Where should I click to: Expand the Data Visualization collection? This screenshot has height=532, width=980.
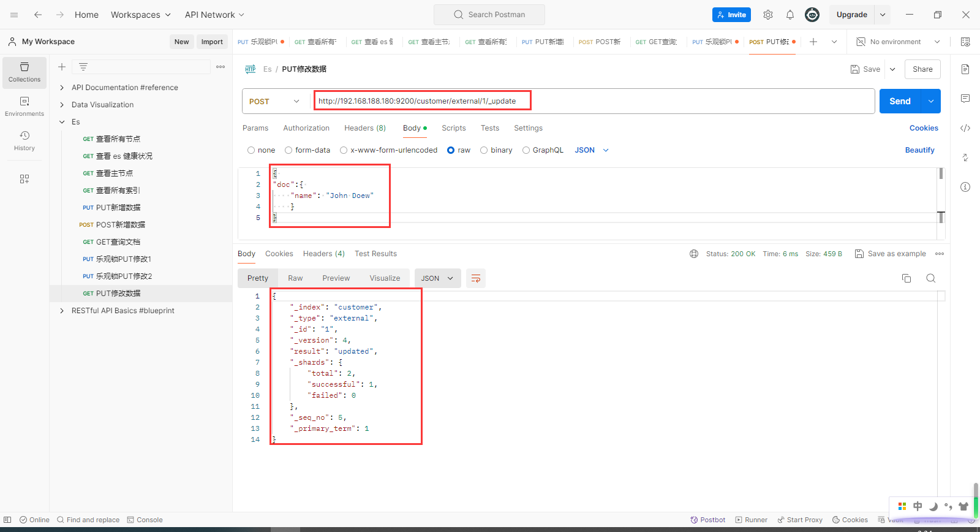[62, 105]
